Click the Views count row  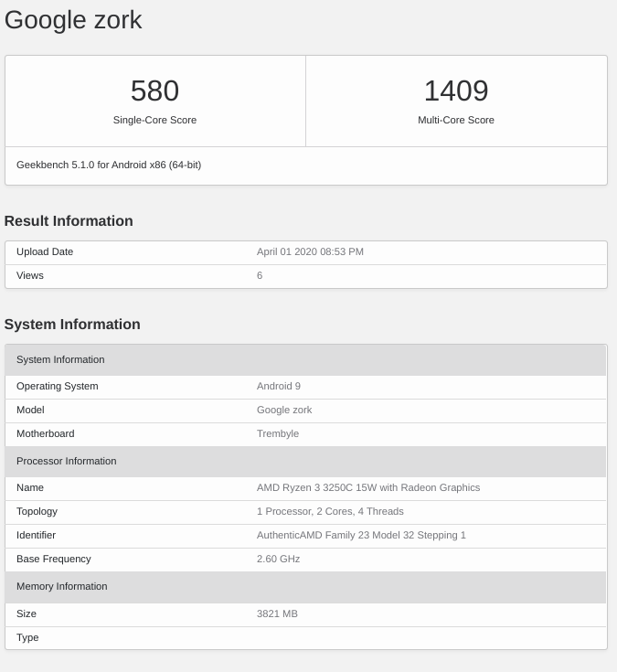point(306,276)
